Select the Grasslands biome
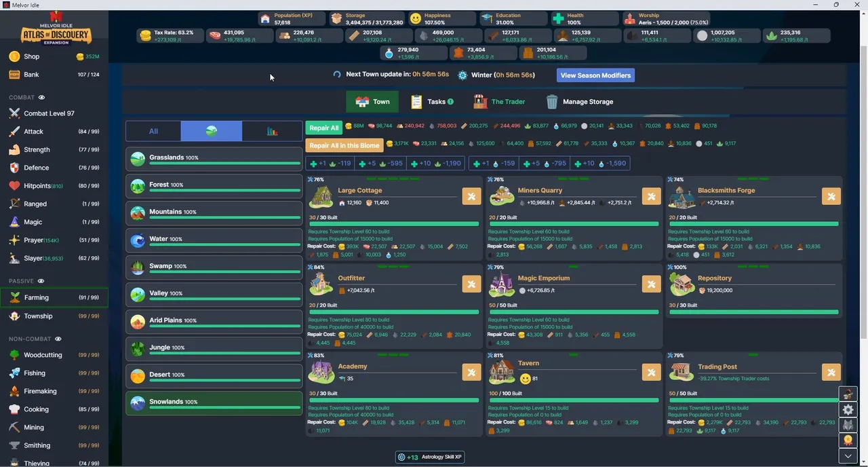 [214, 160]
